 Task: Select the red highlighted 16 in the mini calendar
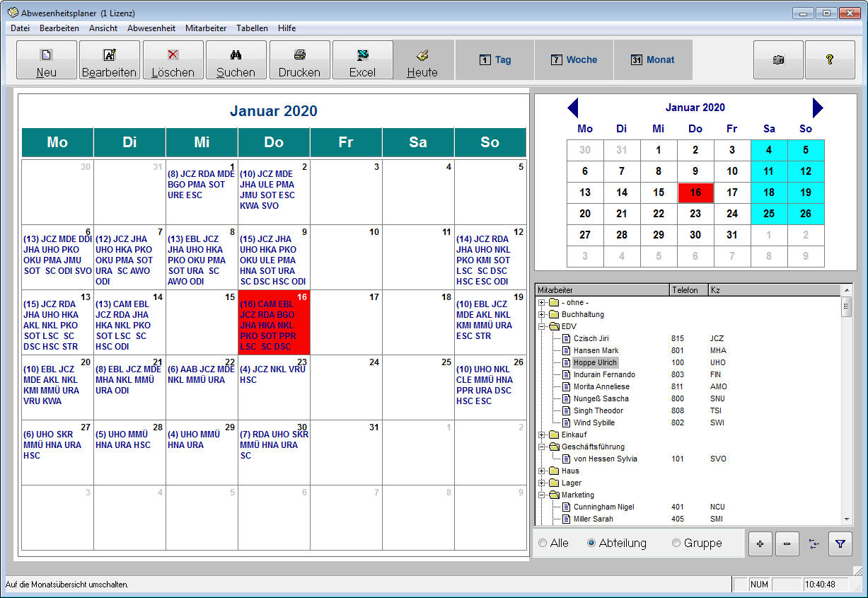695,192
